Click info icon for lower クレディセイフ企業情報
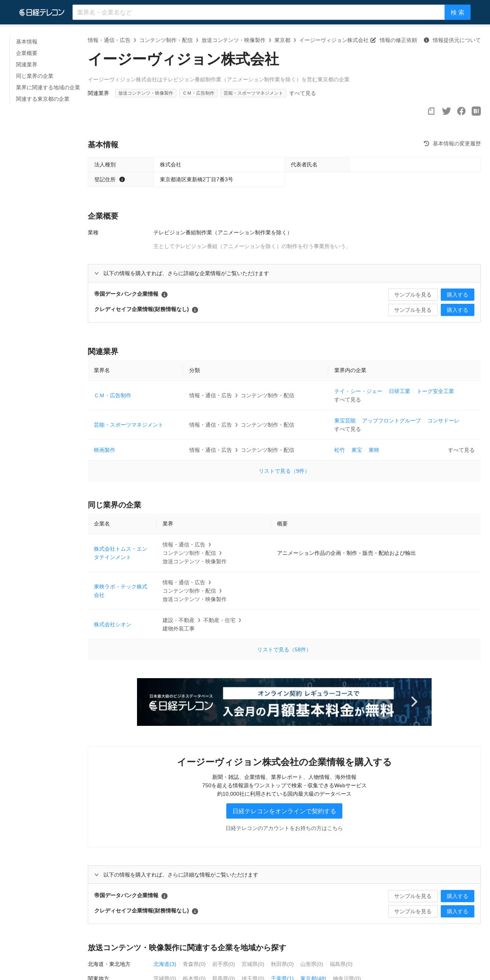490x980 pixels. point(195,911)
